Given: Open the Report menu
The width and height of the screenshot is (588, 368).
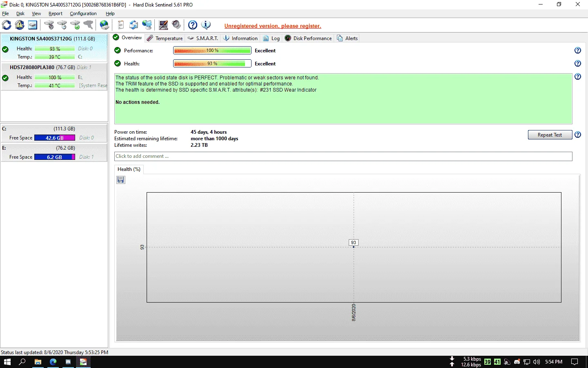Looking at the screenshot, I should click(56, 13).
